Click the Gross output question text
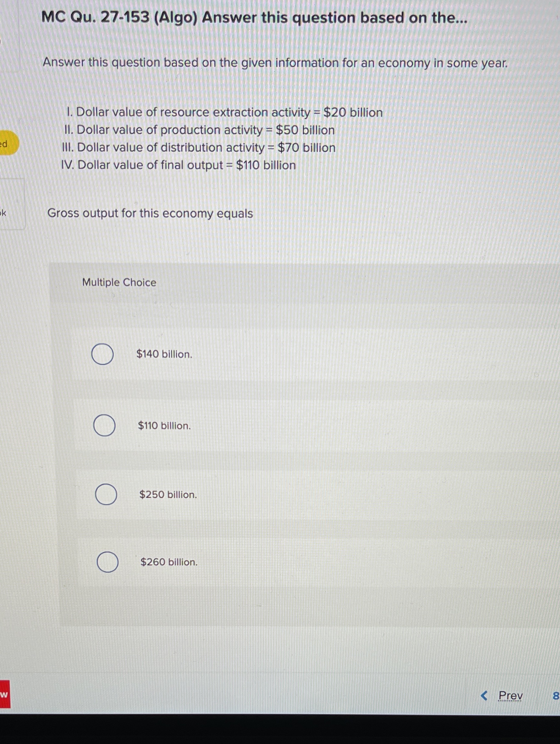Screen dimensions: 560x744 pyautogui.click(x=150, y=213)
